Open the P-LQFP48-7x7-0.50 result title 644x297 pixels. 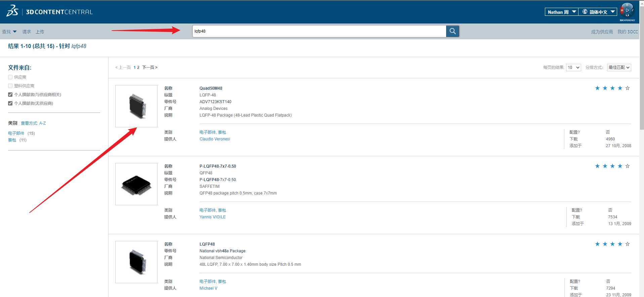tap(218, 166)
